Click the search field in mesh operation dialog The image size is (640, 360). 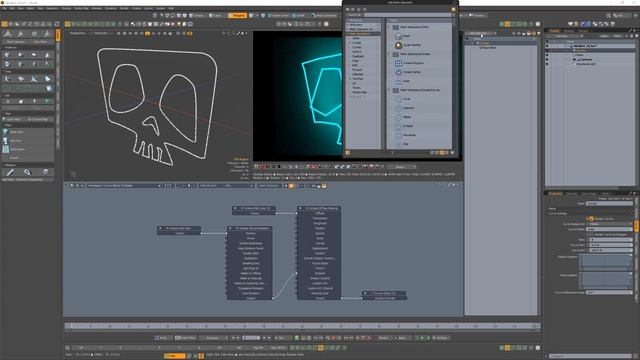tap(409, 15)
